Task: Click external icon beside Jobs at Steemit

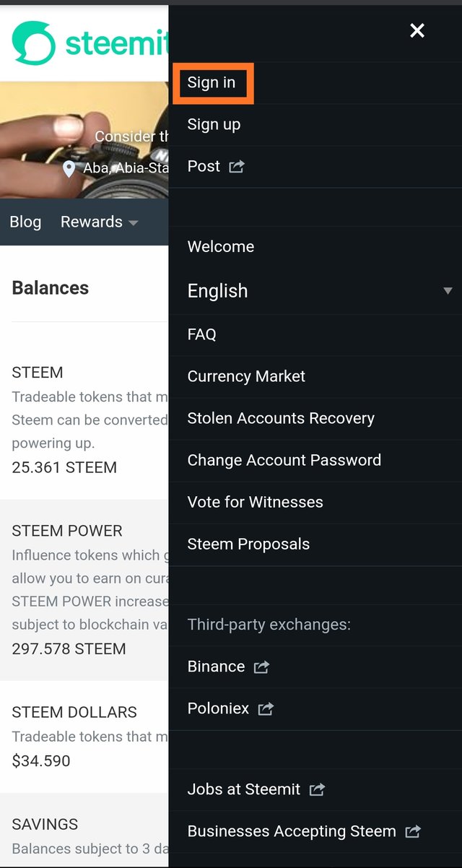Action: [x=317, y=790]
